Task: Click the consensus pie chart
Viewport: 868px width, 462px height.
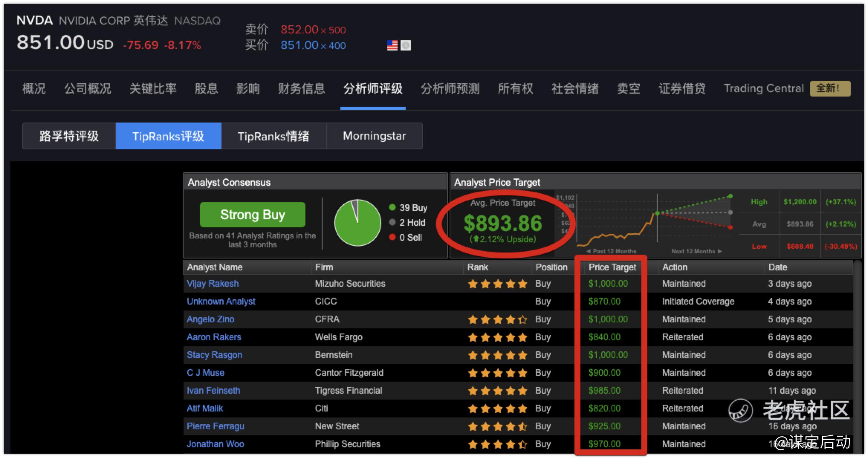Action: (x=357, y=223)
